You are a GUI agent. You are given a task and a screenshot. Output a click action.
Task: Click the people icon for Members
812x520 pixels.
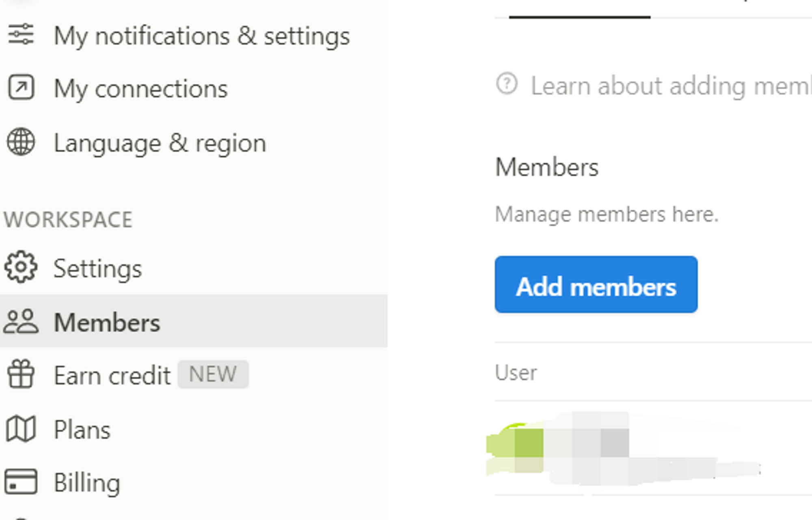pyautogui.click(x=21, y=322)
